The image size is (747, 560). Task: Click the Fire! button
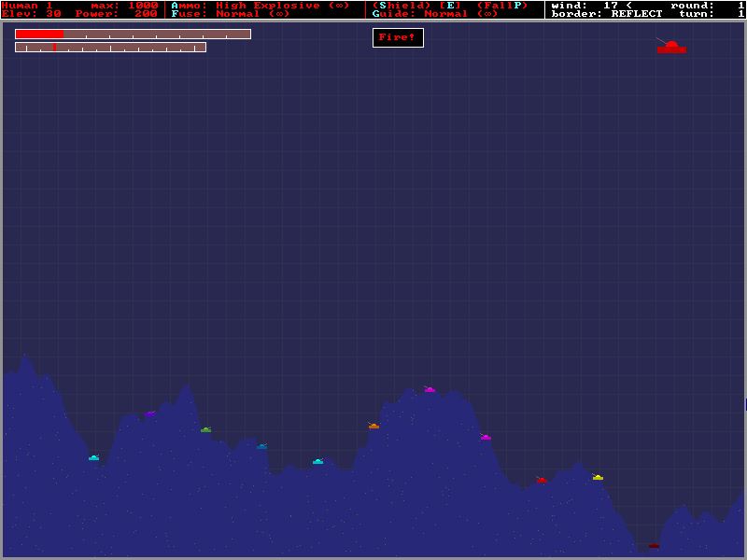coord(398,37)
